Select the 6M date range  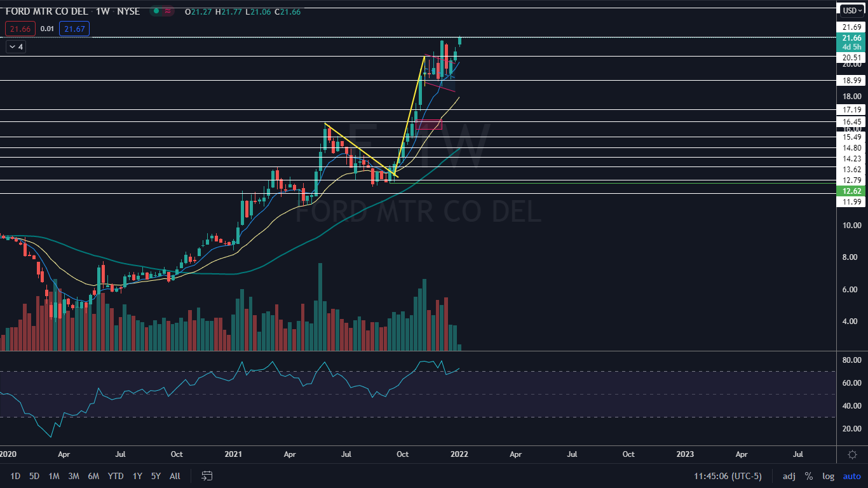pos(93,476)
